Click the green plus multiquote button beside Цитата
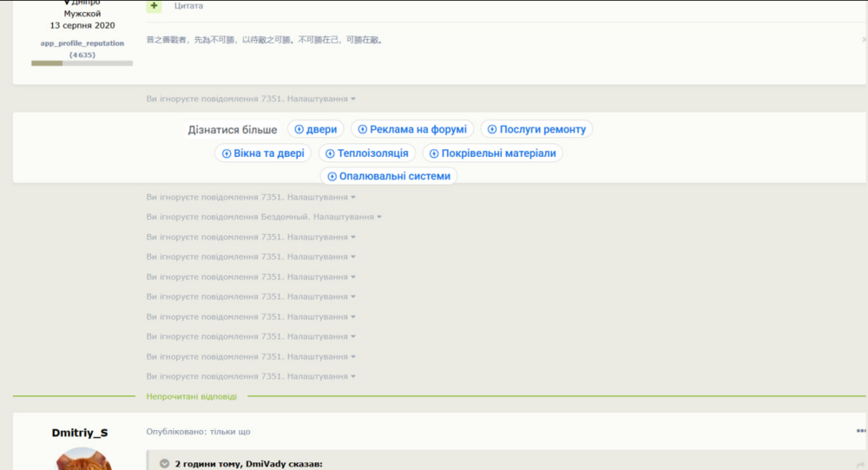 click(154, 6)
